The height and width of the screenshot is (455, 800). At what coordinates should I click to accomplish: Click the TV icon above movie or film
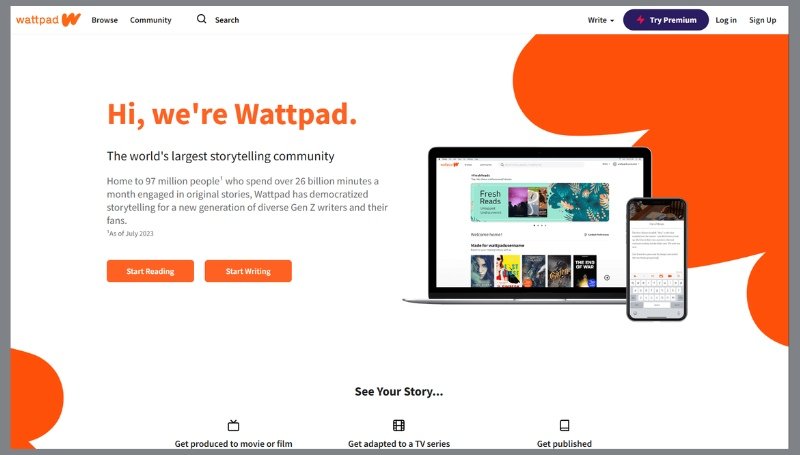233,425
